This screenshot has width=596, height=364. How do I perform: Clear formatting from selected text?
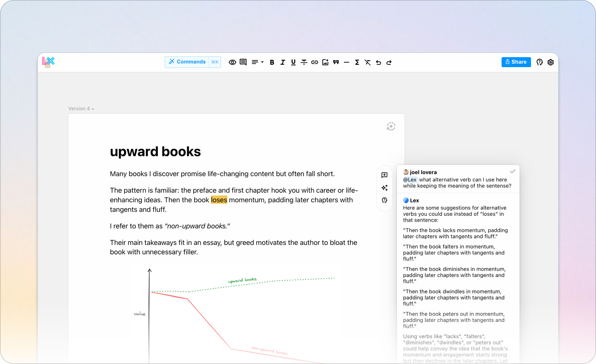(368, 62)
